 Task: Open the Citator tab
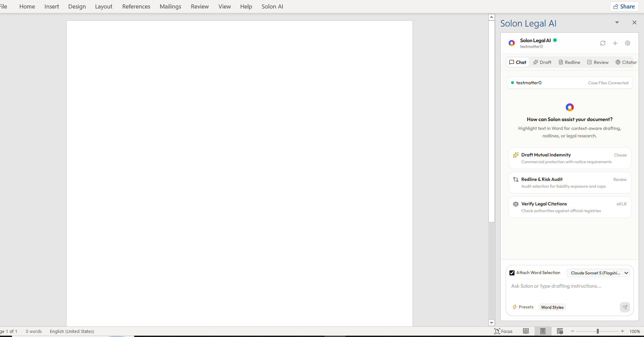coord(626,62)
